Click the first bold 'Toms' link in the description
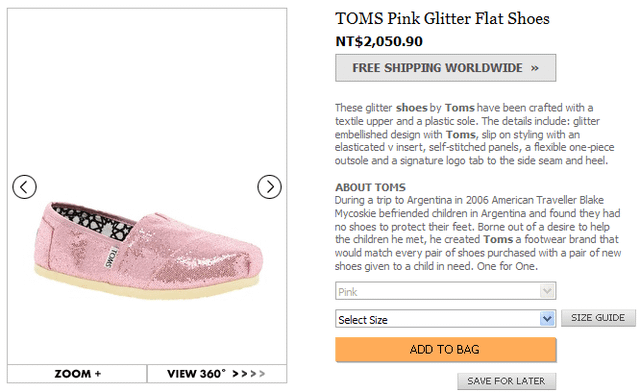Viewport: 640px width, 392px height. tap(460, 108)
